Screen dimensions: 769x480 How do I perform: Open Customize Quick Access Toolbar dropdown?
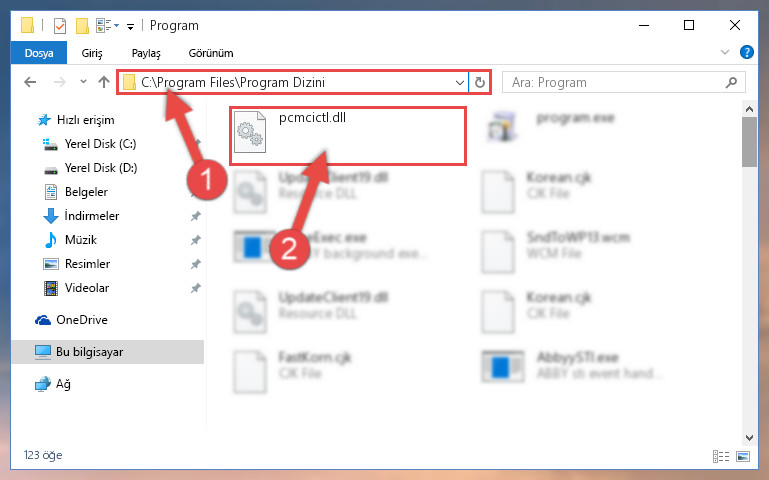[130, 26]
